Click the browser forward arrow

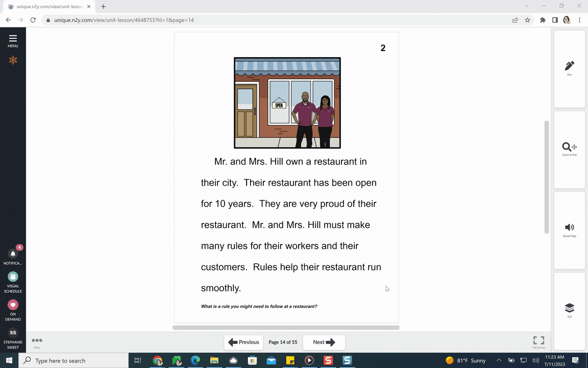click(20, 20)
